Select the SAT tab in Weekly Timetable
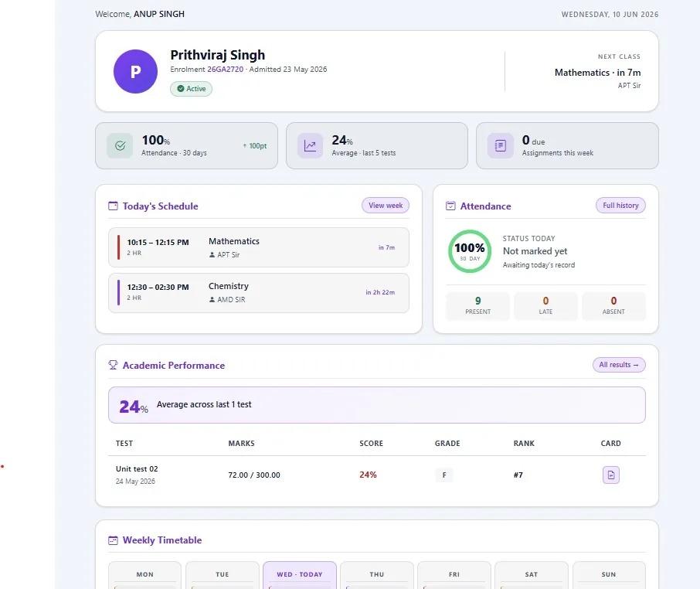Image resolution: width=700 pixels, height=589 pixels. 532,575
